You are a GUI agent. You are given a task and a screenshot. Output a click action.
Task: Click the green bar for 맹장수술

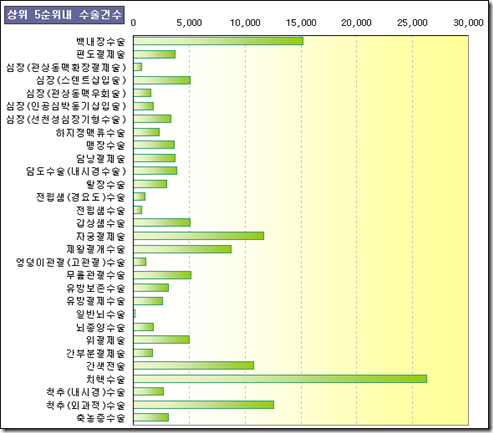154,145
